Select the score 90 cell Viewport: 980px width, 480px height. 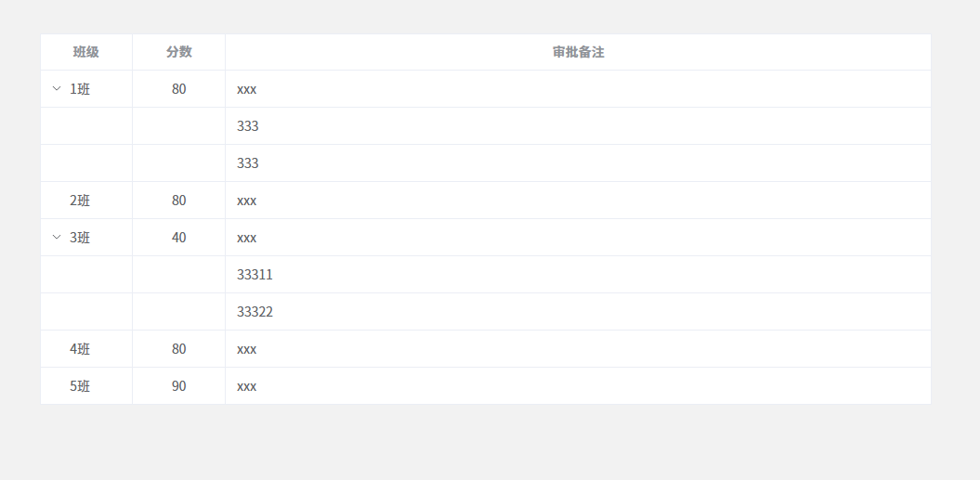[x=178, y=386]
